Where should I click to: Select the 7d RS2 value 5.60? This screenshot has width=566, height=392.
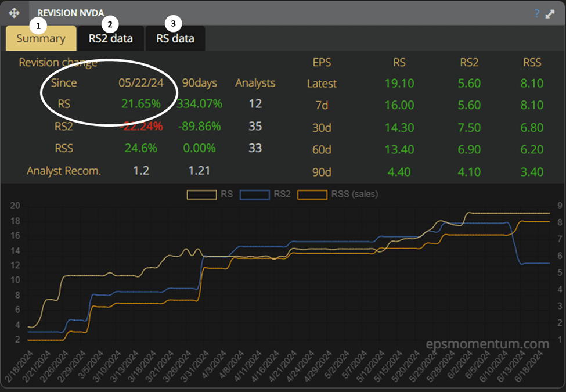pos(469,105)
